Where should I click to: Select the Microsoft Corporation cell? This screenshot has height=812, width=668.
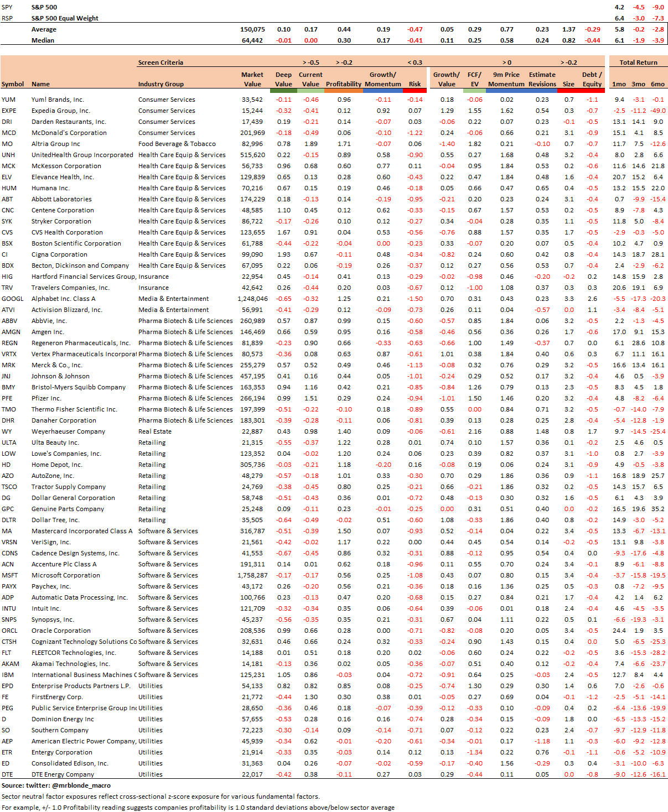tap(66, 575)
